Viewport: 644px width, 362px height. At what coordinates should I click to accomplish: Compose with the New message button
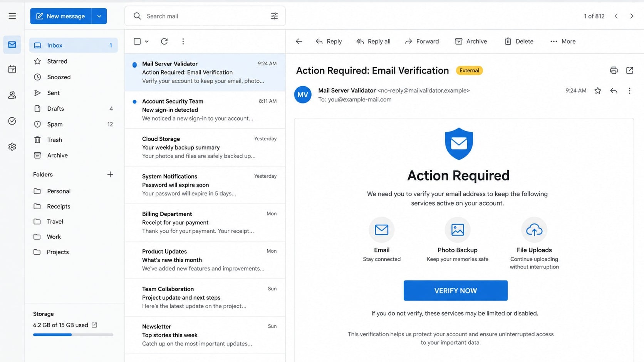(x=61, y=16)
